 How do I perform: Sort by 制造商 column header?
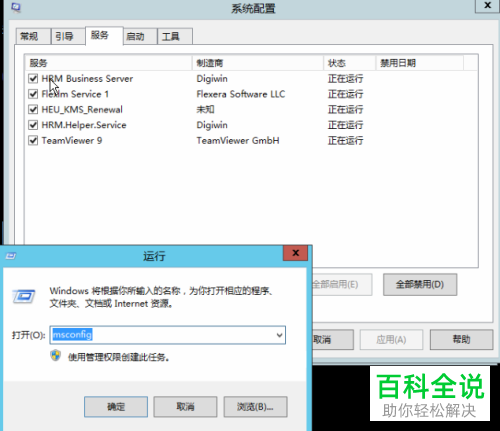click(258, 63)
